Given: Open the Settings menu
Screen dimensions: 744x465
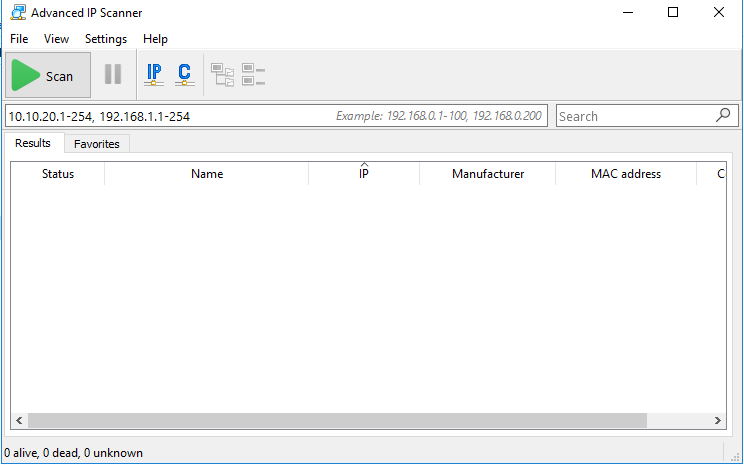Looking at the screenshot, I should point(106,39).
